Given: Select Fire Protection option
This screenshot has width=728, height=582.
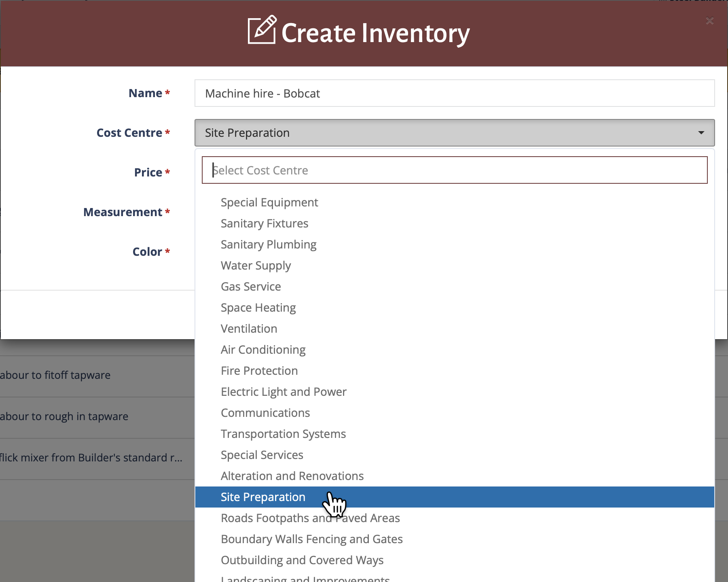Looking at the screenshot, I should point(259,371).
